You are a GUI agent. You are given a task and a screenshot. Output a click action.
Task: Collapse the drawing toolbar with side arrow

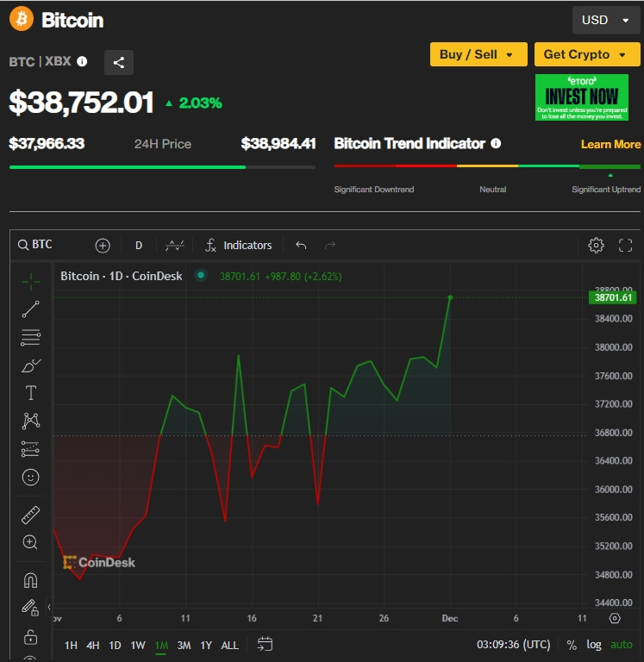coord(49,607)
